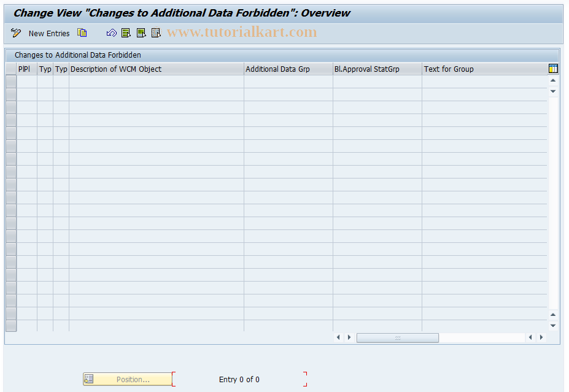Click the first row selector button

click(11, 82)
